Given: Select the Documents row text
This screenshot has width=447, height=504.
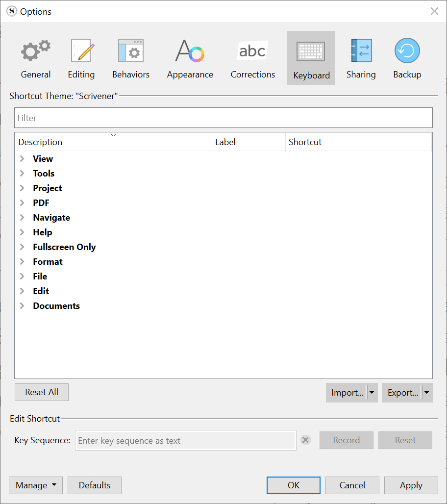Looking at the screenshot, I should tap(56, 305).
